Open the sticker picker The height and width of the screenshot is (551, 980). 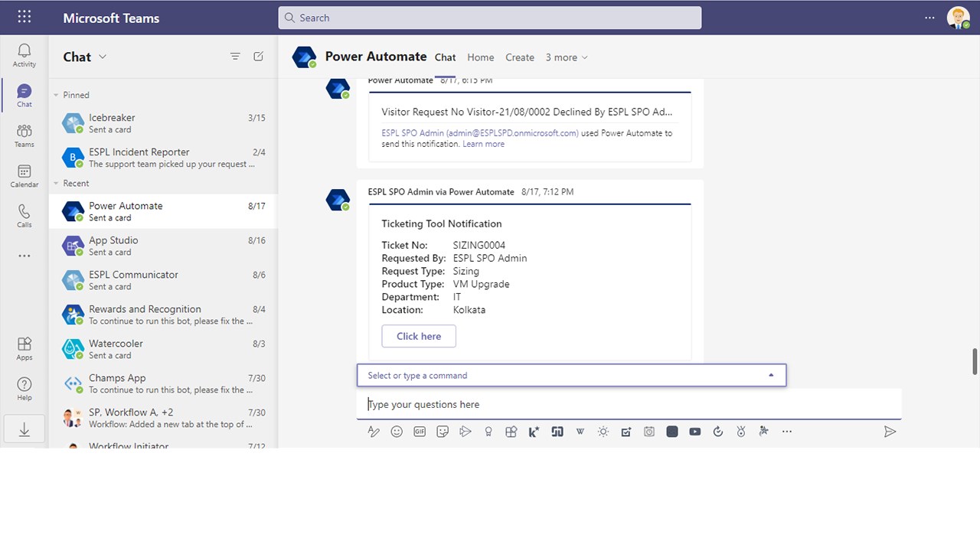[x=443, y=432]
